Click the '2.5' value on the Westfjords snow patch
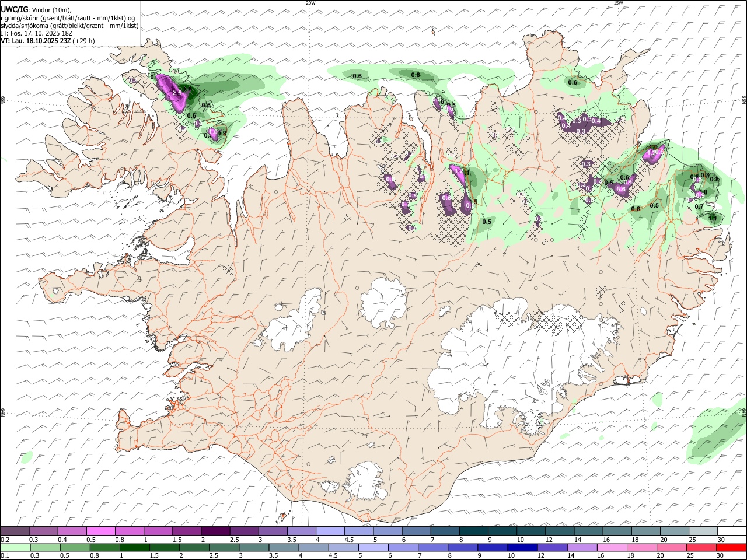The image size is (747, 560). pyautogui.click(x=177, y=93)
